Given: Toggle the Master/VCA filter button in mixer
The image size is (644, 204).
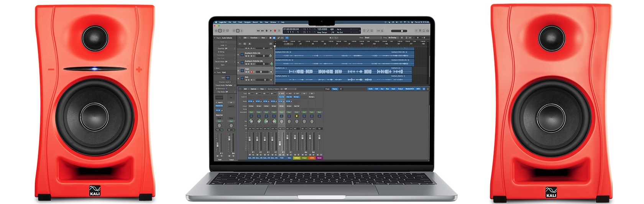Looking at the screenshot, I should [x=410, y=89].
